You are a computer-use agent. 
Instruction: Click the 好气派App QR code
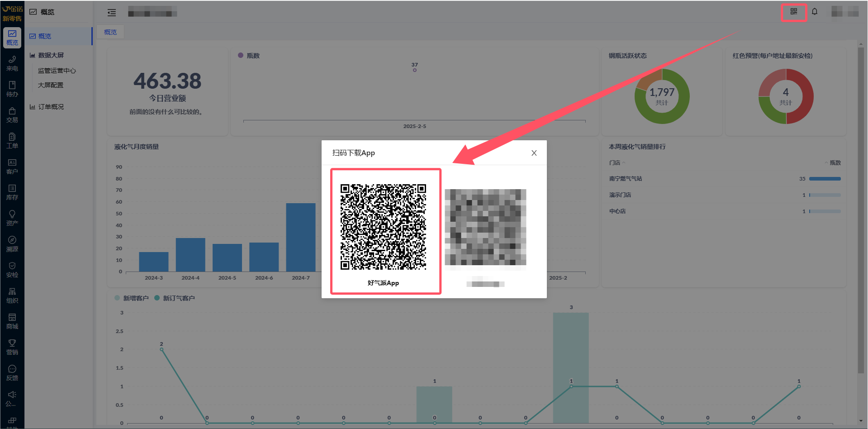[383, 227]
